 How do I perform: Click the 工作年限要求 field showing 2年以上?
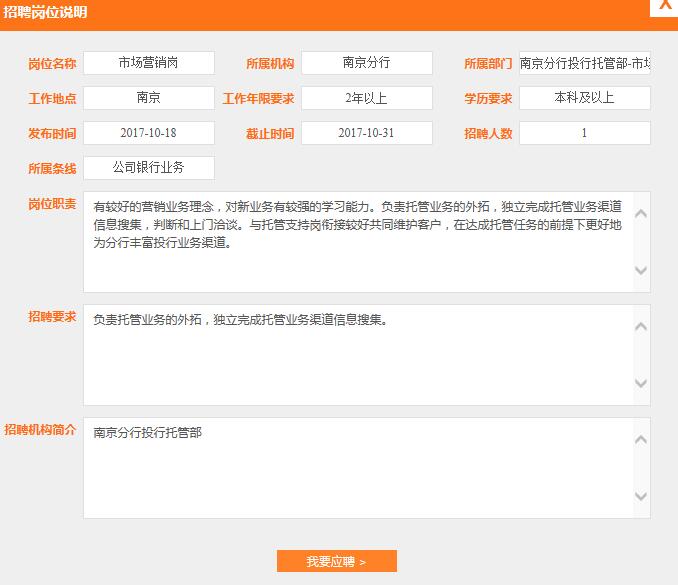coord(367,98)
